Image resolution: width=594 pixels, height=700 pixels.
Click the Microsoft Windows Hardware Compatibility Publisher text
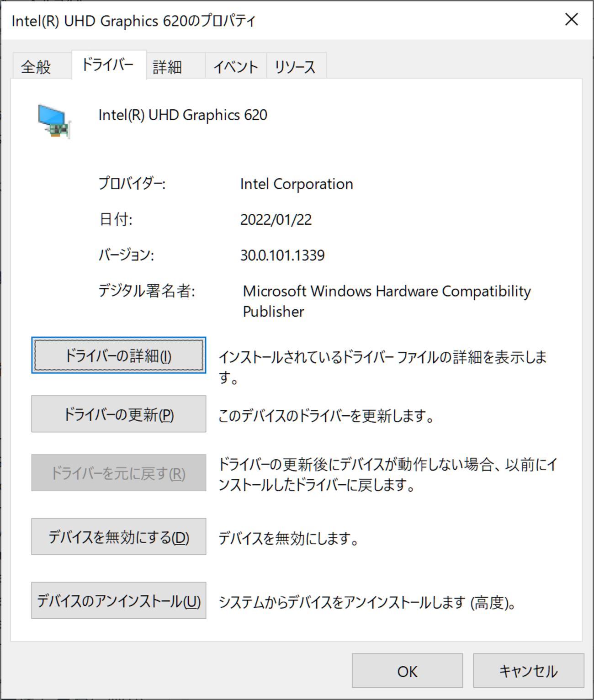point(387,301)
